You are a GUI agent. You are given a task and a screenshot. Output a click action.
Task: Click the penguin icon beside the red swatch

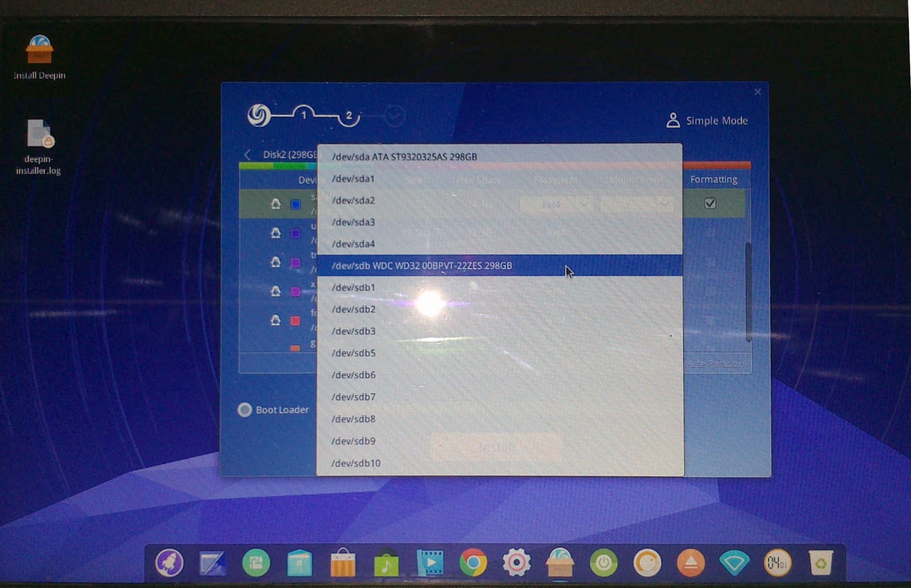point(276,320)
